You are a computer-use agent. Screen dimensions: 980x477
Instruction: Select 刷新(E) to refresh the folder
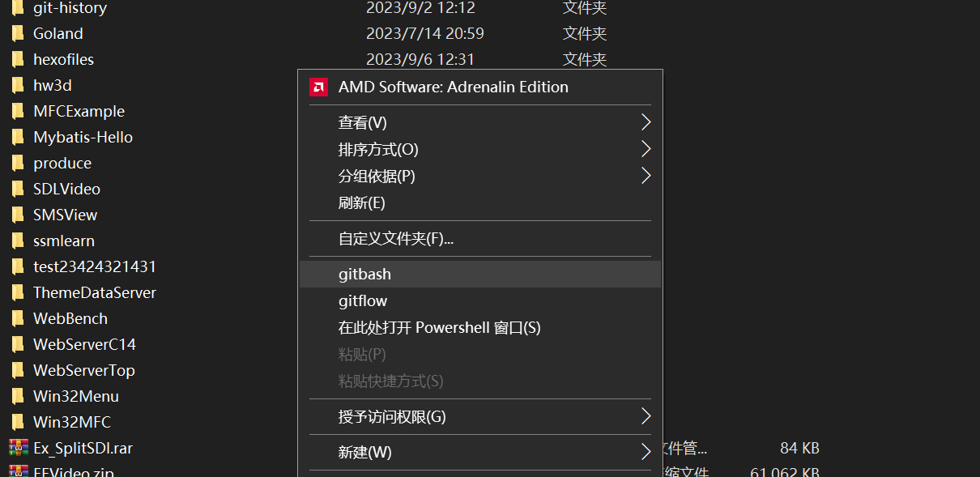[x=361, y=202]
